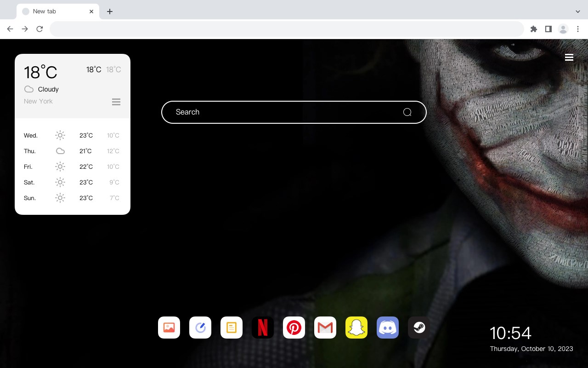
Task: Close the New tab tab
Action: [x=91, y=11]
